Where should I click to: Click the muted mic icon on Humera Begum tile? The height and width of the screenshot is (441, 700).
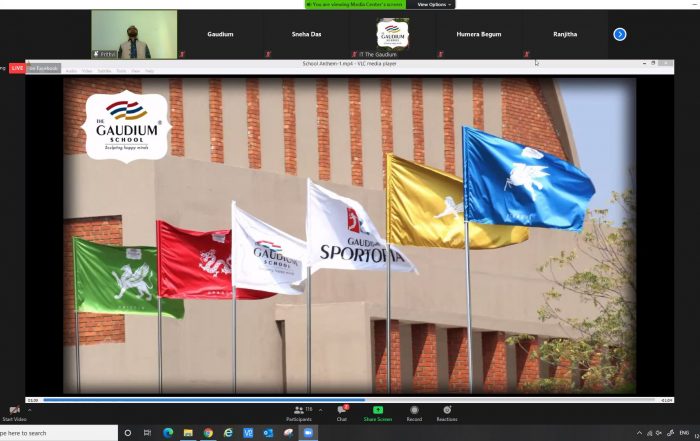point(440,54)
